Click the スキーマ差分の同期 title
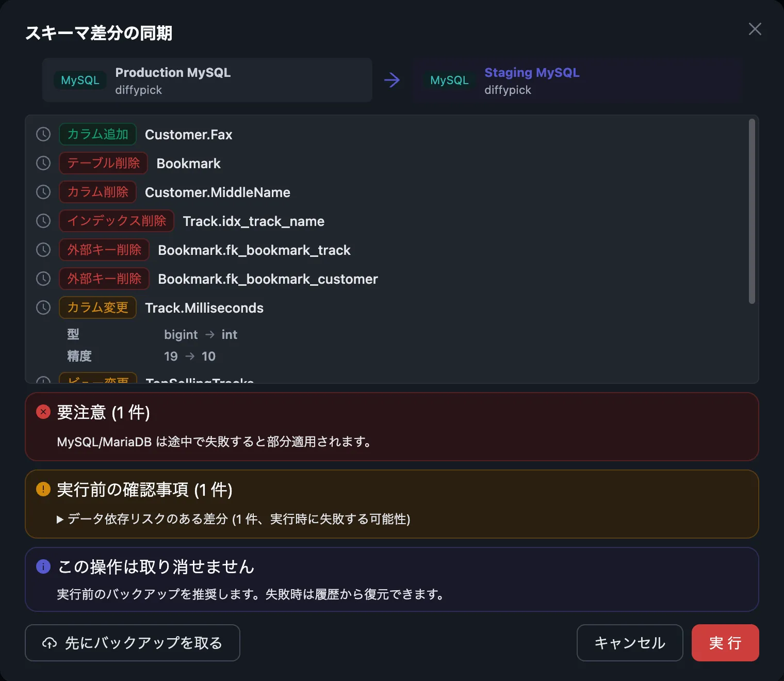Image resolution: width=784 pixels, height=681 pixels. [x=99, y=34]
